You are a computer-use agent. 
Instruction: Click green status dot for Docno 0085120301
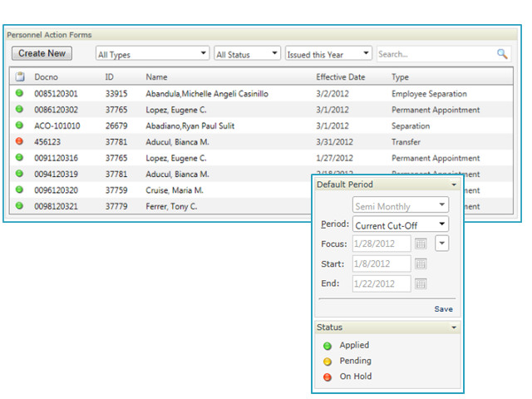[20, 93]
